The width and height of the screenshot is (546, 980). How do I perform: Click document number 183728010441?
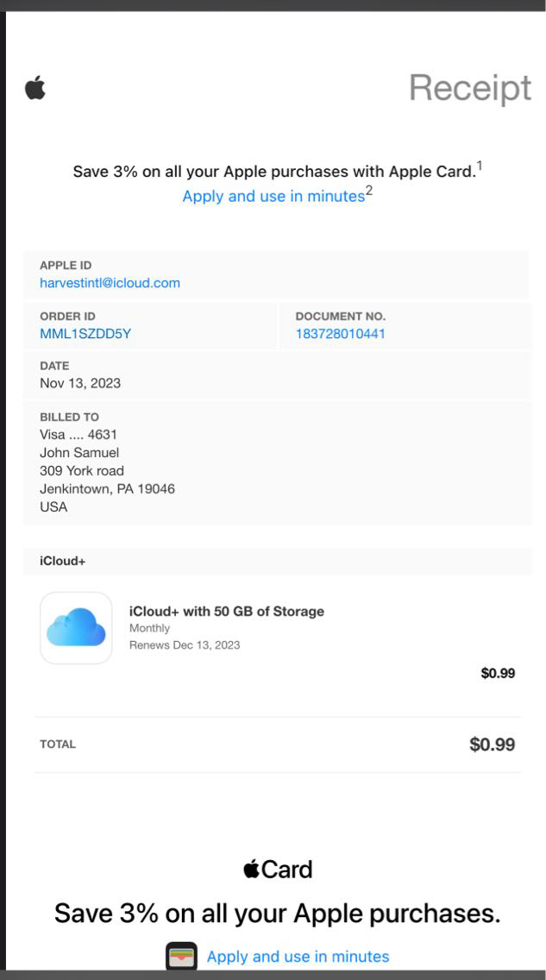coord(340,334)
